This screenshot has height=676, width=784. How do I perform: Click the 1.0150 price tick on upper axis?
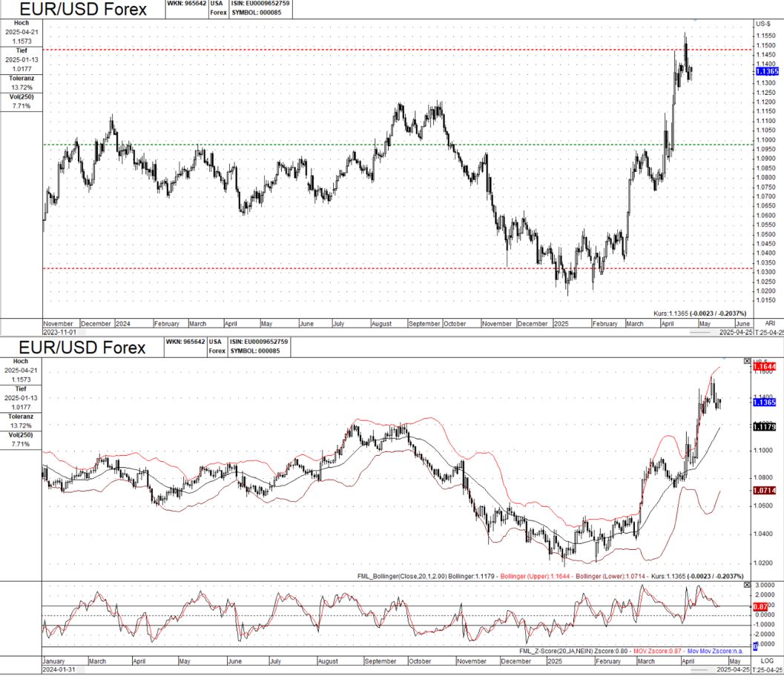coord(766,300)
